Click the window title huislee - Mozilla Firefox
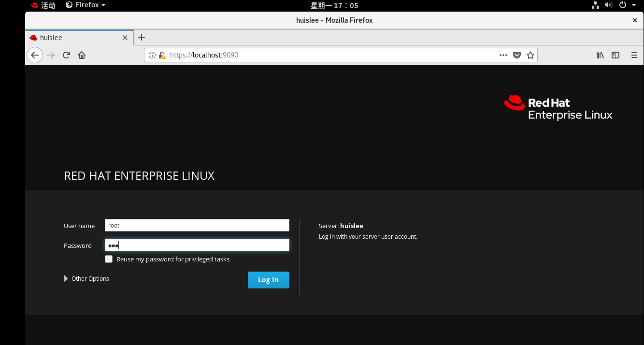The image size is (644, 345). pyautogui.click(x=334, y=20)
